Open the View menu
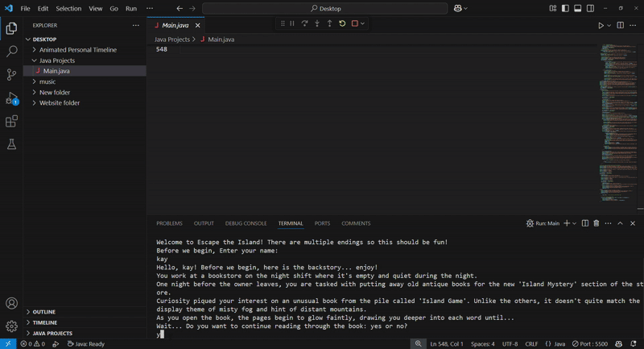Screen dimensions: 644x349 [x=96, y=8]
